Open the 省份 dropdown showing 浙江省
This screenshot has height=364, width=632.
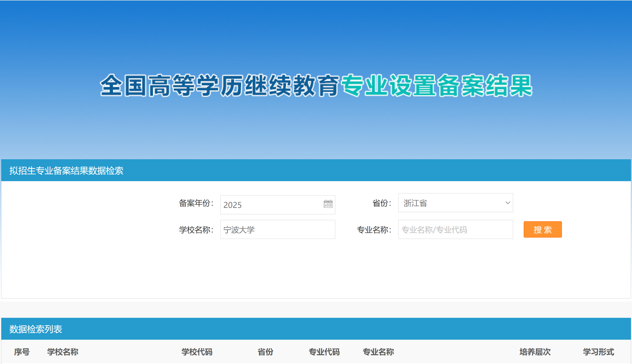(x=450, y=203)
